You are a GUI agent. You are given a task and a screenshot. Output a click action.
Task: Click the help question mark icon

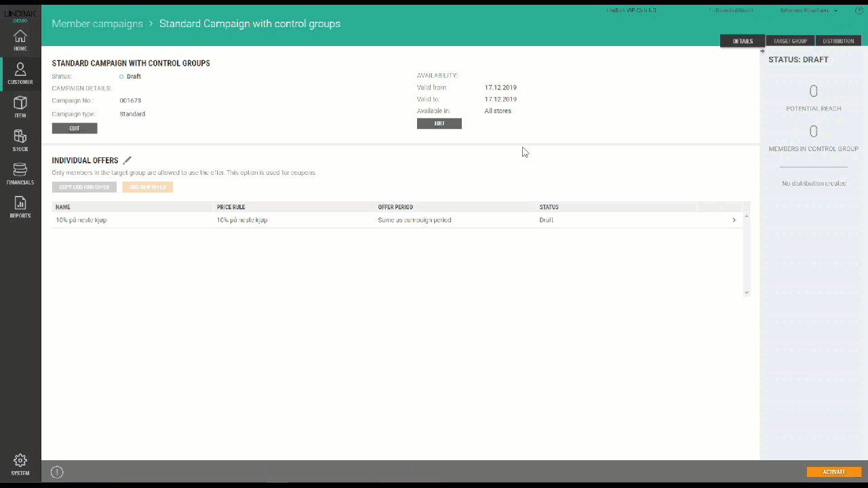859,11
